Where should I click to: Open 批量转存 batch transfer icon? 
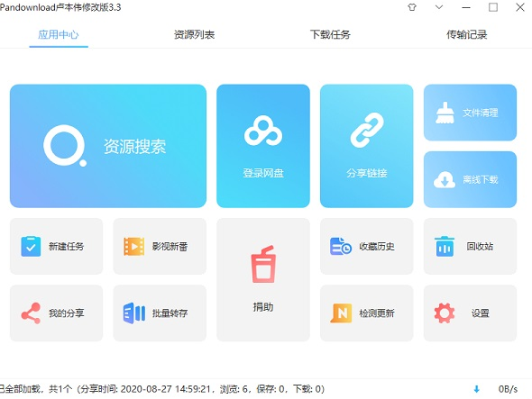point(134,313)
